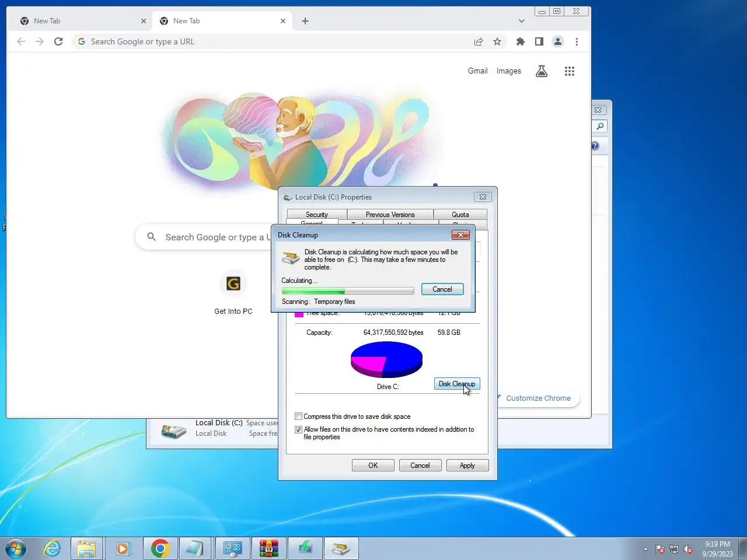This screenshot has height=560, width=747.
Task: Open Get Into PC shortcut
Action: tap(233, 294)
